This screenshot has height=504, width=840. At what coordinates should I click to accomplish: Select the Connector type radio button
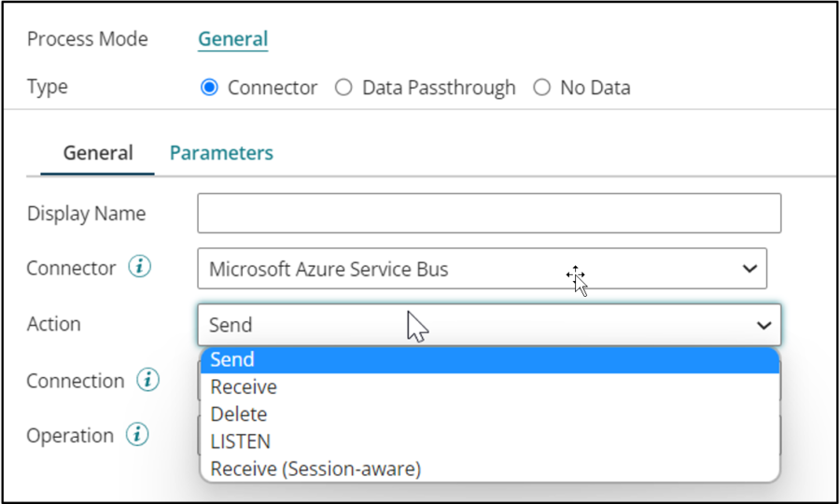click(210, 88)
